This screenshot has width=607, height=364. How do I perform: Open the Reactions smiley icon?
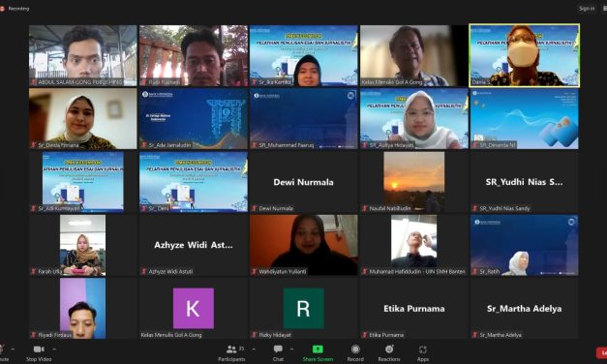pos(389,349)
